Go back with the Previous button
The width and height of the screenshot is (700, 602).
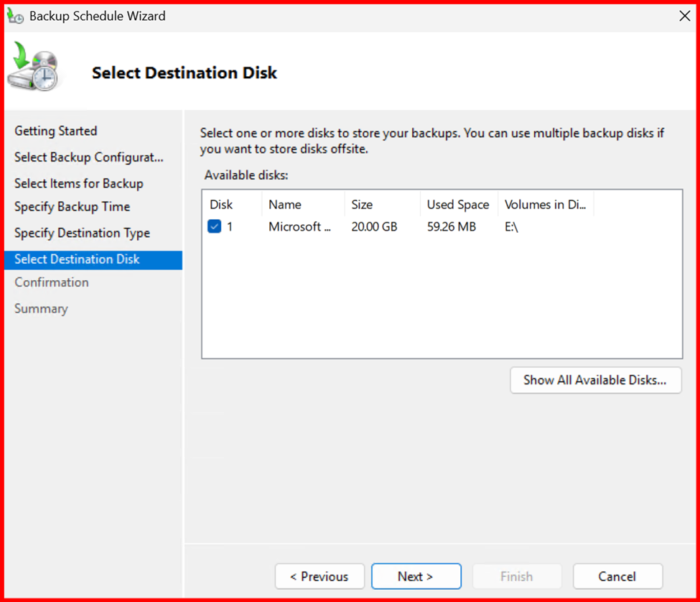pyautogui.click(x=319, y=576)
